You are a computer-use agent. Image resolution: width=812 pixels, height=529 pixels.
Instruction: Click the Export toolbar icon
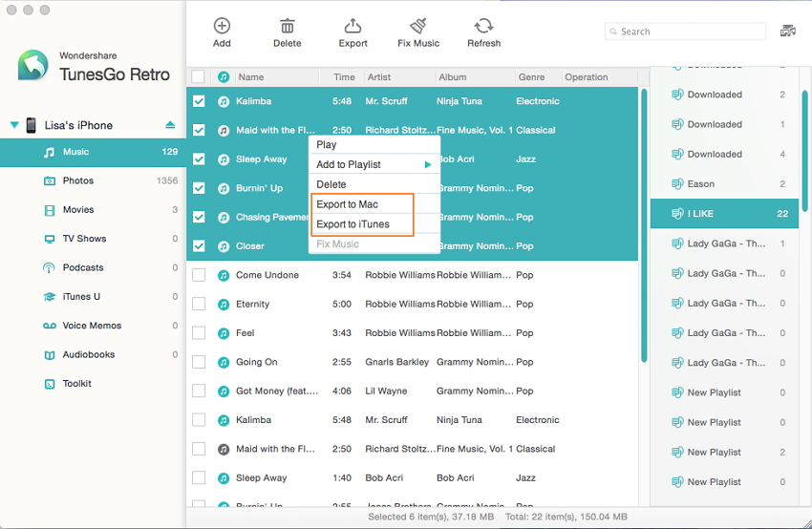point(353,27)
